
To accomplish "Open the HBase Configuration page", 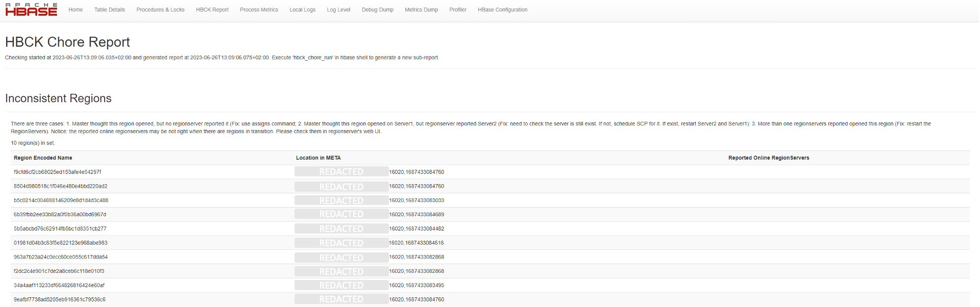I will coord(503,10).
